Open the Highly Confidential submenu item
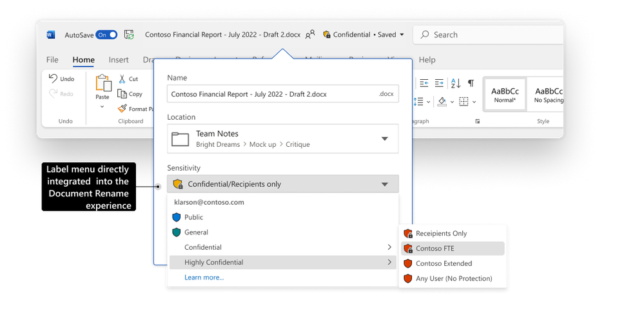644x311 pixels. tap(283, 262)
